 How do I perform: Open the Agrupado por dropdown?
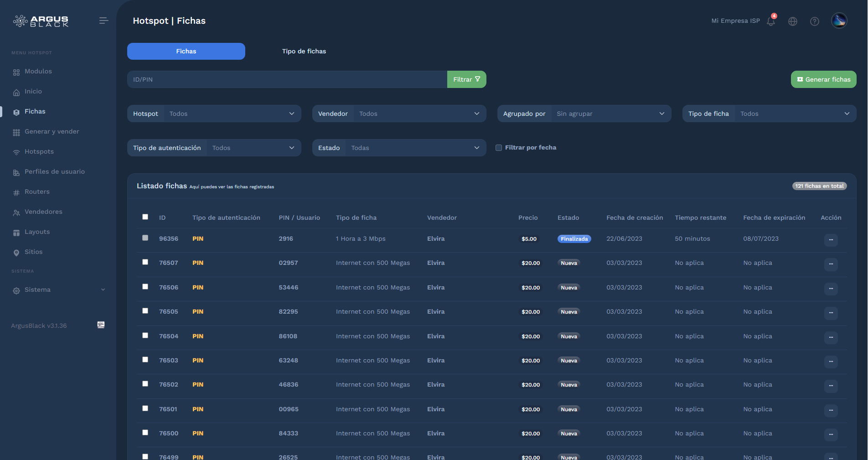[610, 114]
